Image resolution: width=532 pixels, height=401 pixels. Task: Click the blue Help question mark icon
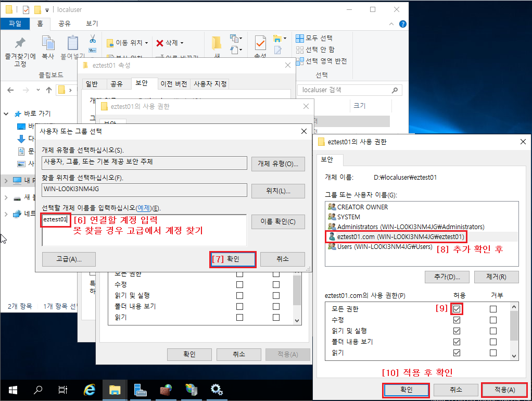tap(403, 24)
